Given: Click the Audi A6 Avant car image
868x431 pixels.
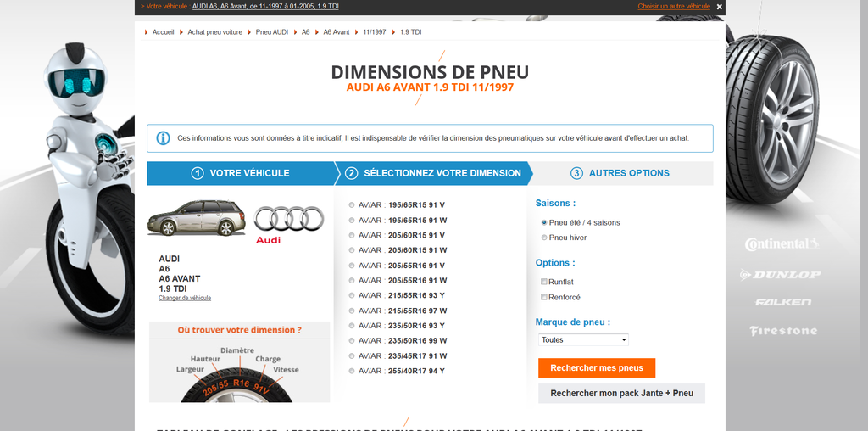Looking at the screenshot, I should [x=197, y=218].
